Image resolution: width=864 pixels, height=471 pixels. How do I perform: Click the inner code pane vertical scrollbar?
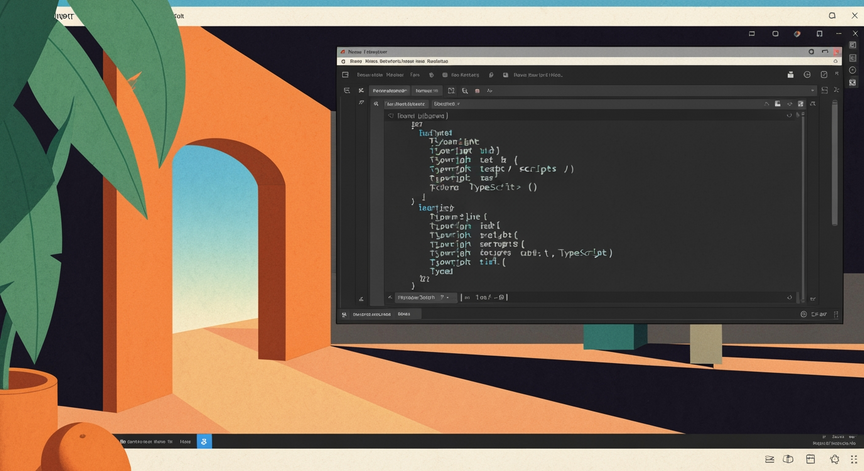[x=803, y=207]
